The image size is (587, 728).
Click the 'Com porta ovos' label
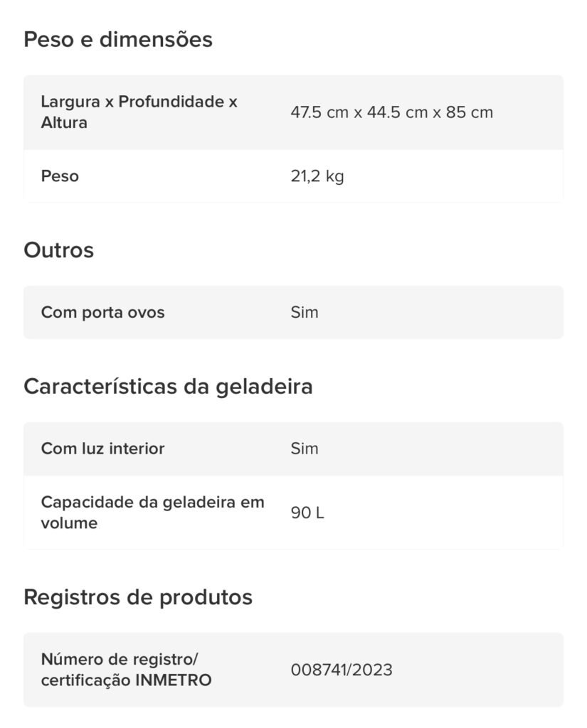click(102, 313)
